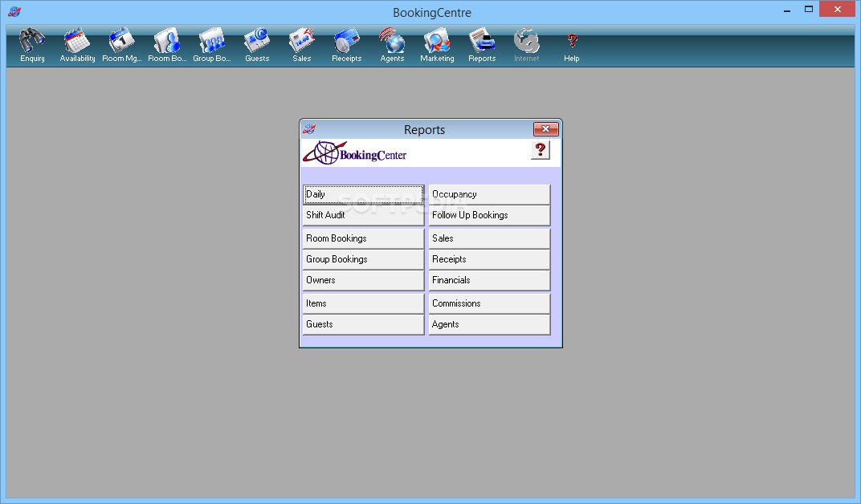Open the Receipts report button in dialog
Image resolution: width=861 pixels, height=504 pixels.
489,259
